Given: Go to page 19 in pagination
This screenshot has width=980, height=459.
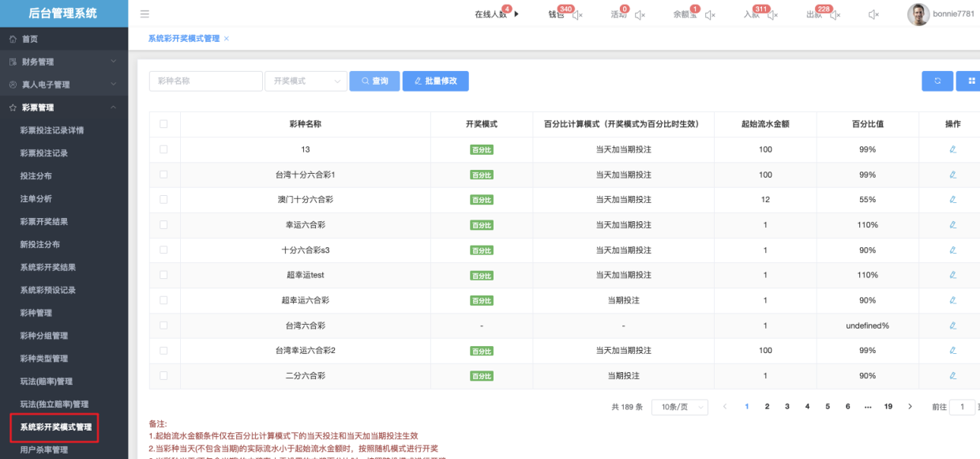Looking at the screenshot, I should [x=888, y=406].
